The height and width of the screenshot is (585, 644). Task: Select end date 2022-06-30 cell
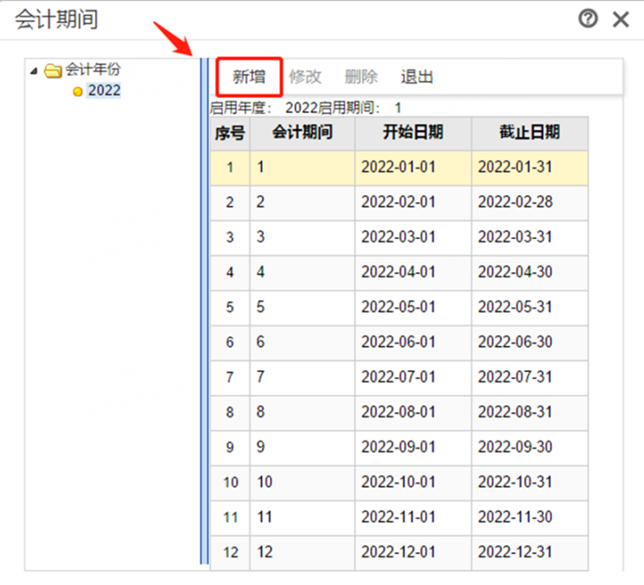[x=530, y=343]
